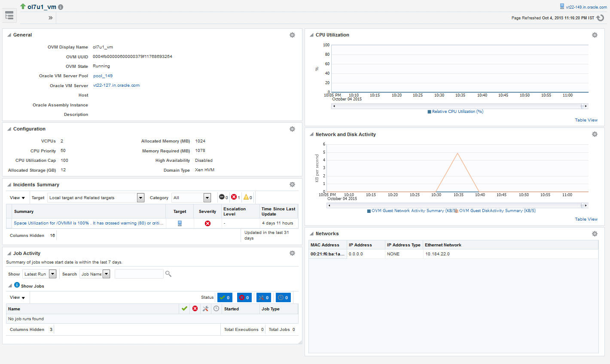Sort incidents by Severity column header

click(207, 211)
